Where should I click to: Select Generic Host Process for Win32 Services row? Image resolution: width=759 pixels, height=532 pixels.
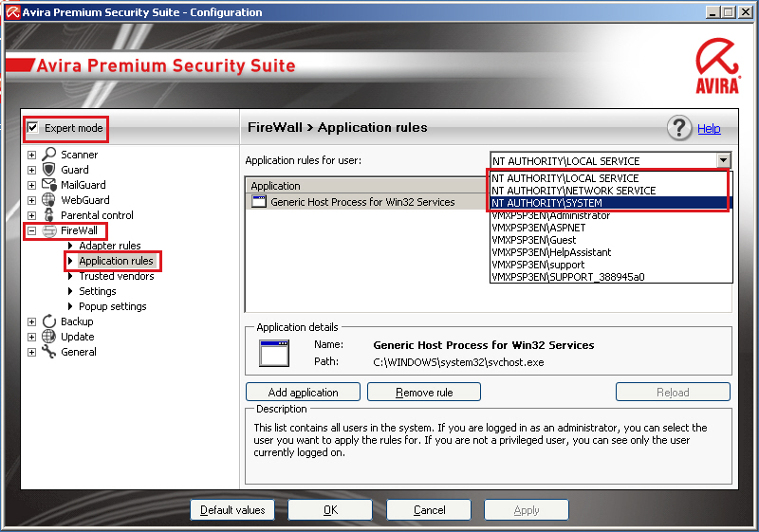click(368, 202)
